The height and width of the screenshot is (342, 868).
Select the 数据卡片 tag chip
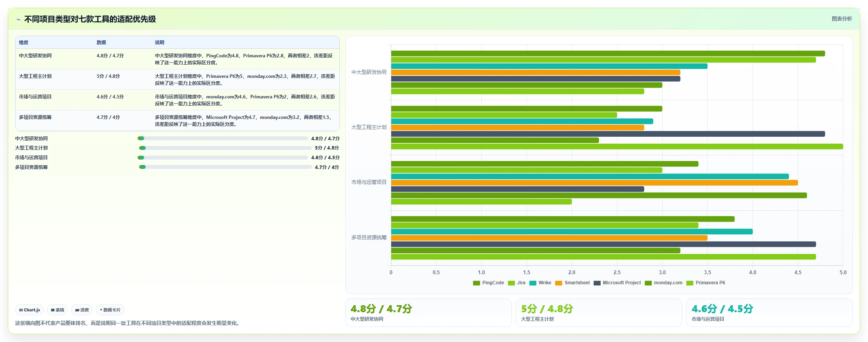coord(110,310)
